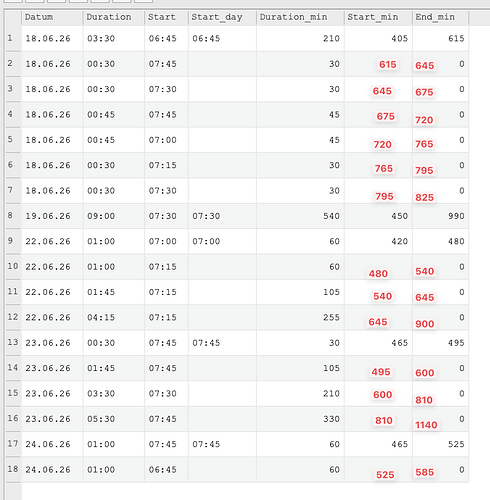Select the End_min column header
Screen dimensions: 490x500
click(x=441, y=17)
